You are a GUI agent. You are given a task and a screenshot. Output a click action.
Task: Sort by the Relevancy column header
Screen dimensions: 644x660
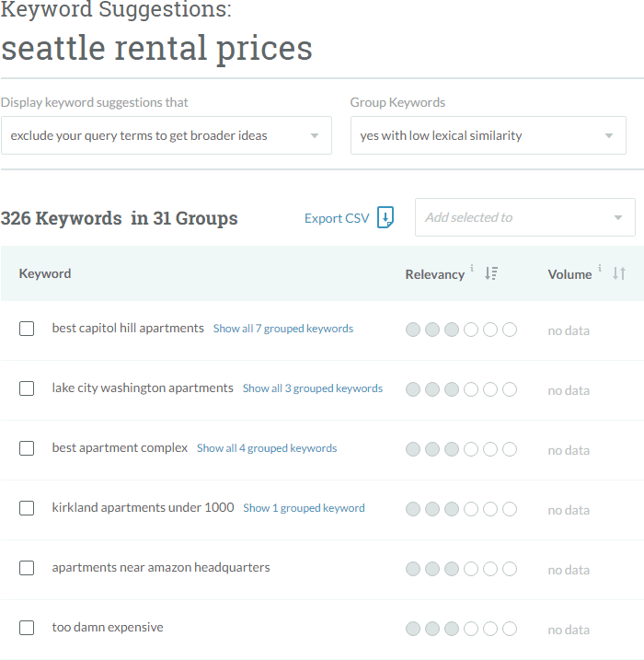tap(434, 274)
